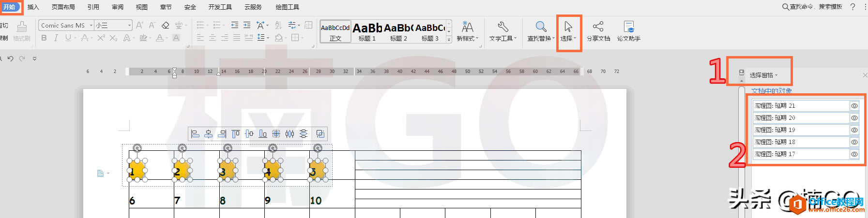Expand the 文字工具 dropdown
Viewport: 868px width, 218px height.
tap(515, 38)
